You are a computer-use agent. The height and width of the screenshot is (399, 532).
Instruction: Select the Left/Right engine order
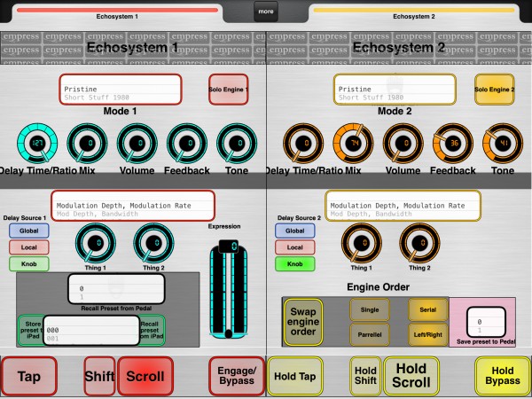pos(428,334)
